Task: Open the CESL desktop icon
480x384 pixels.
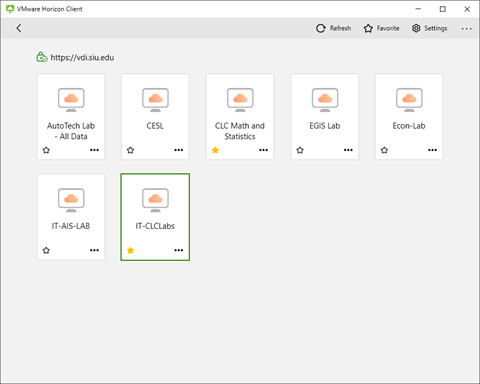Action: point(155,99)
